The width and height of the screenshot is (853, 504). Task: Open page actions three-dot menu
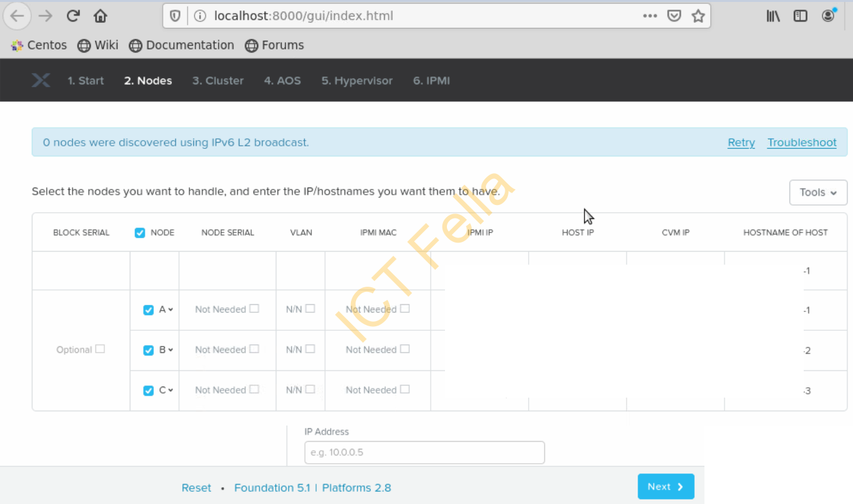click(x=650, y=16)
